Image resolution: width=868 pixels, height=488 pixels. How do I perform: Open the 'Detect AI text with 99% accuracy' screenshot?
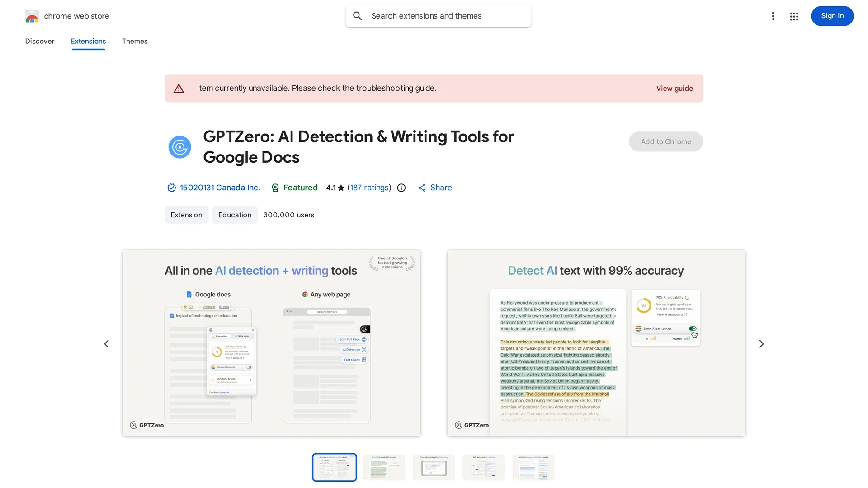coord(596,343)
